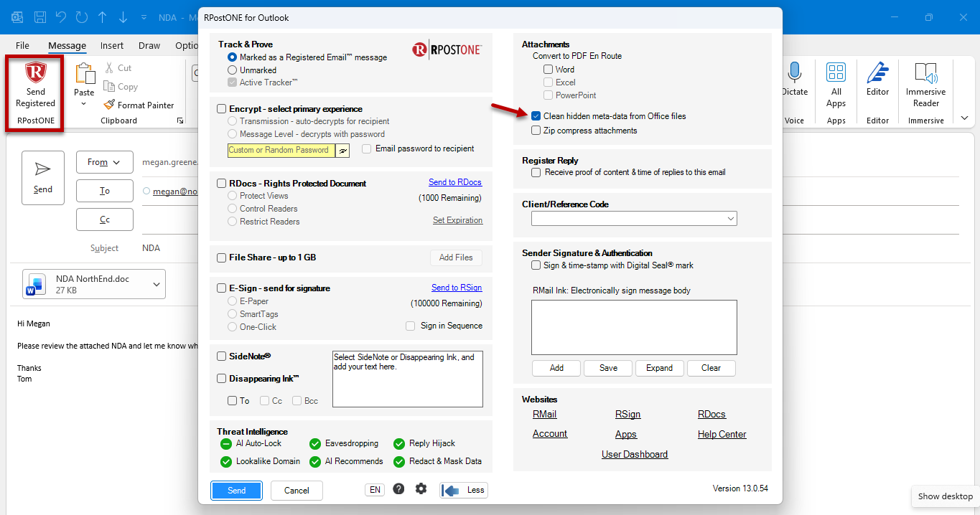Open the File tab

[x=22, y=45]
